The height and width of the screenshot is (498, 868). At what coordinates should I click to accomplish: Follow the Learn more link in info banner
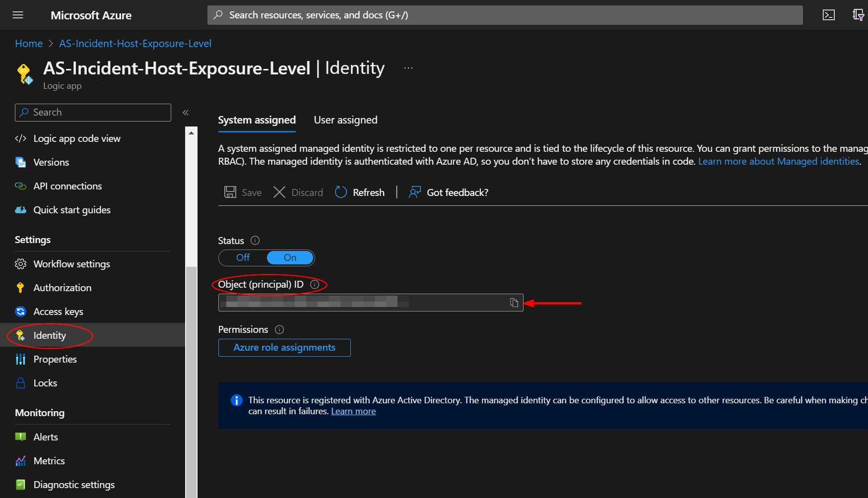(x=353, y=411)
